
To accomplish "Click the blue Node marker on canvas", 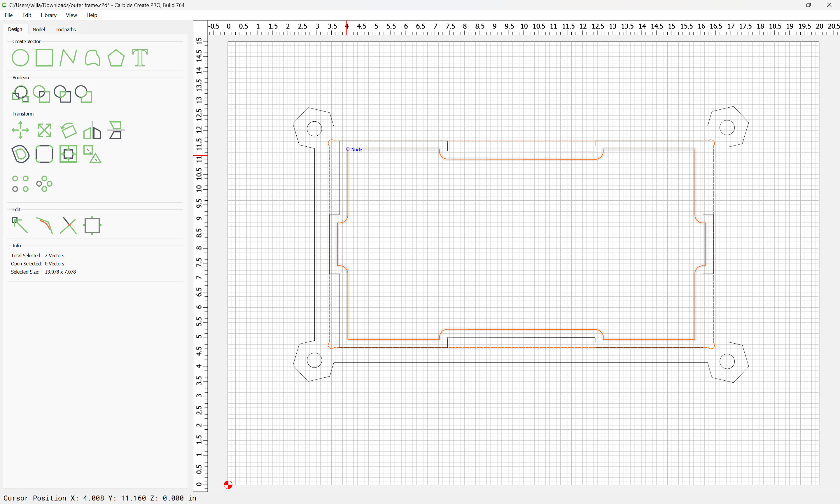I will 348,149.
